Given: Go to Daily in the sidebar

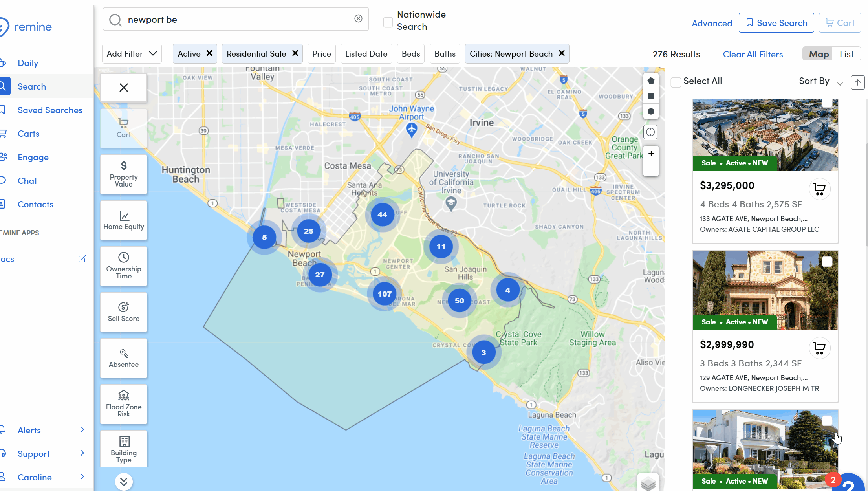Looking at the screenshot, I should 28,63.
